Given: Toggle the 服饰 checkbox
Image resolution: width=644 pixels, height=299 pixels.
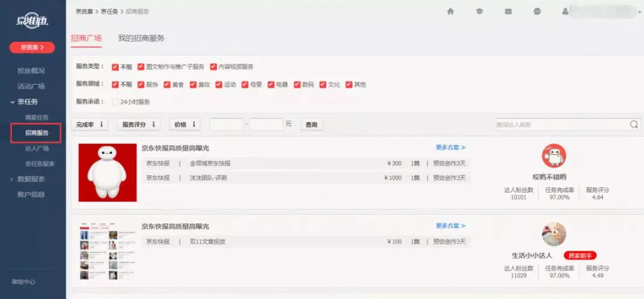Looking at the screenshot, I should (x=141, y=85).
